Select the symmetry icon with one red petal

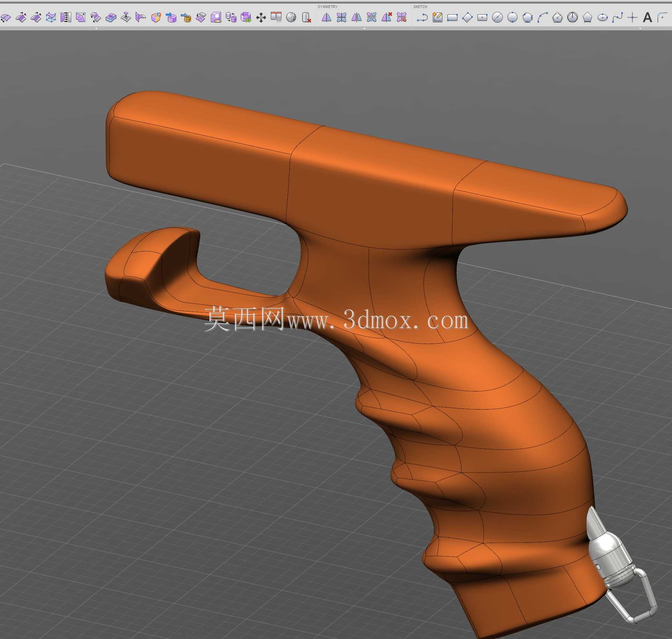click(x=401, y=17)
